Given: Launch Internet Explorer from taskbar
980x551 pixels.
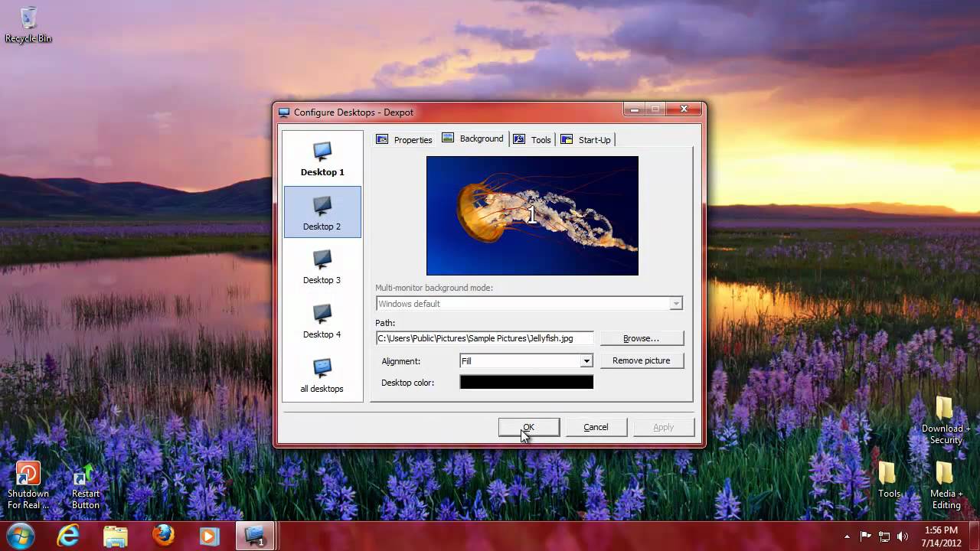Looking at the screenshot, I should pyautogui.click(x=68, y=536).
